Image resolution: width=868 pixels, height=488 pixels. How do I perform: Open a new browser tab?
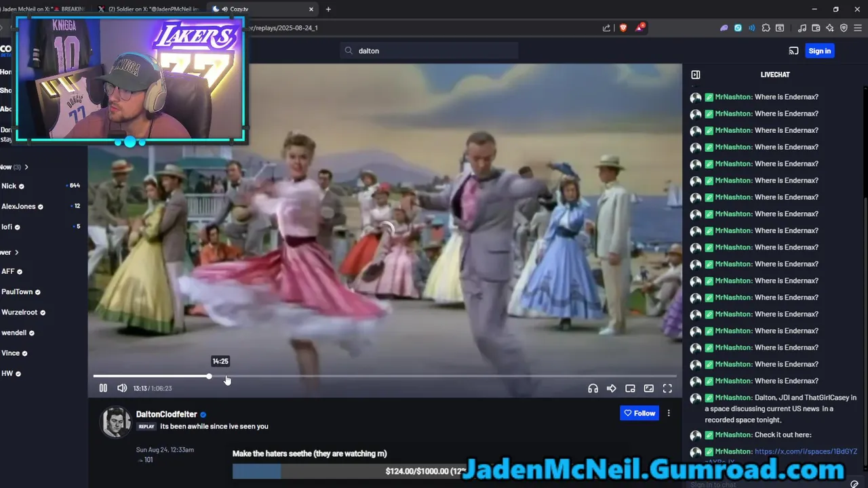coord(328,9)
